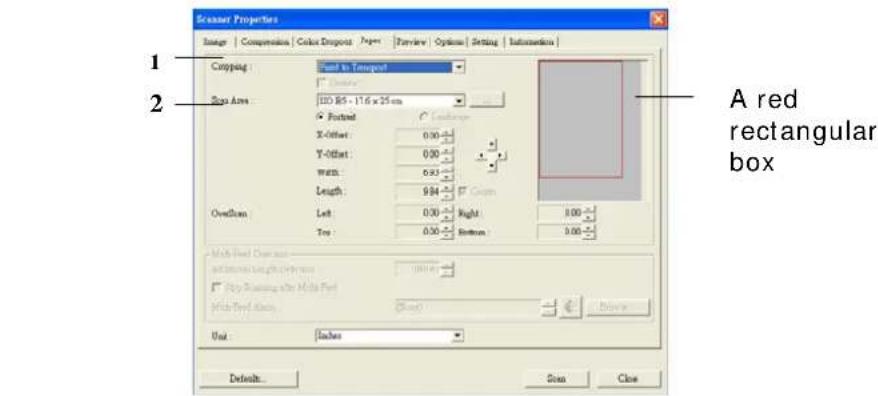
Task: Open the Information tab
Action: (532, 42)
